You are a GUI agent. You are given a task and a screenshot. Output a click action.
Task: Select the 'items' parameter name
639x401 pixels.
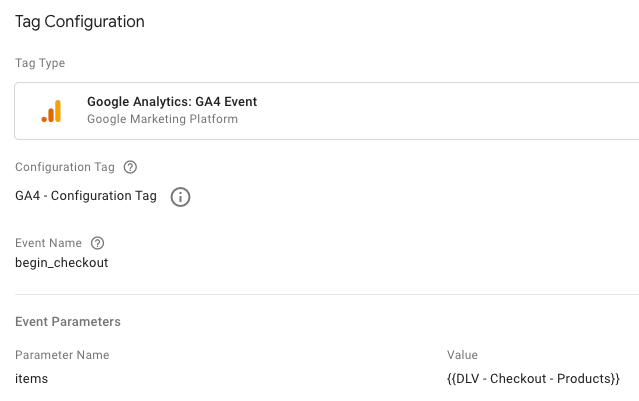(x=32, y=378)
